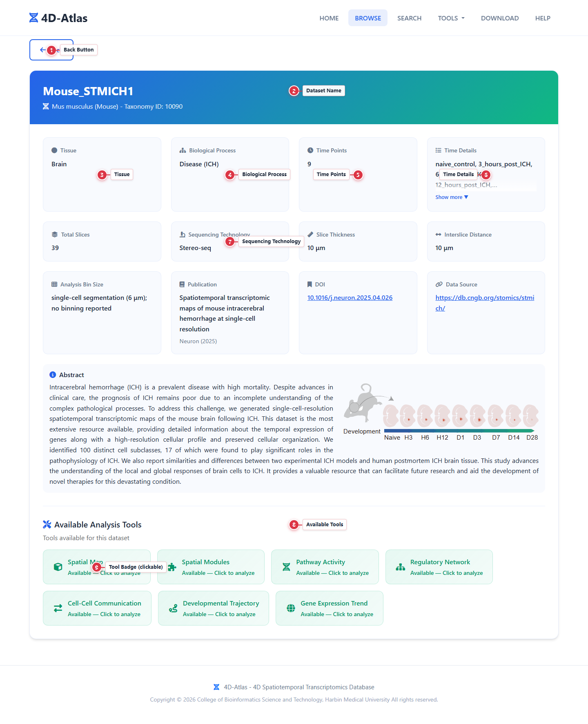Click the wrench icon beside Available Analysis Tools
This screenshot has height=724, width=588.
tap(47, 525)
